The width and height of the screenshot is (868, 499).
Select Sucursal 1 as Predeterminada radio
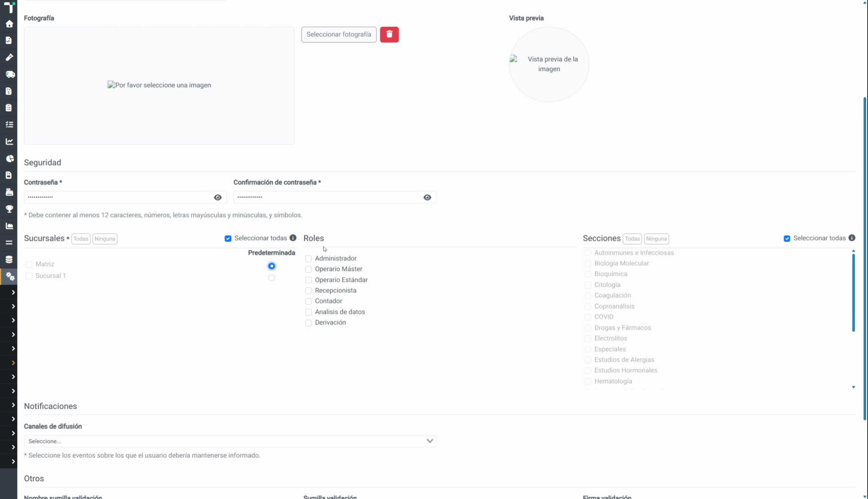tap(272, 278)
